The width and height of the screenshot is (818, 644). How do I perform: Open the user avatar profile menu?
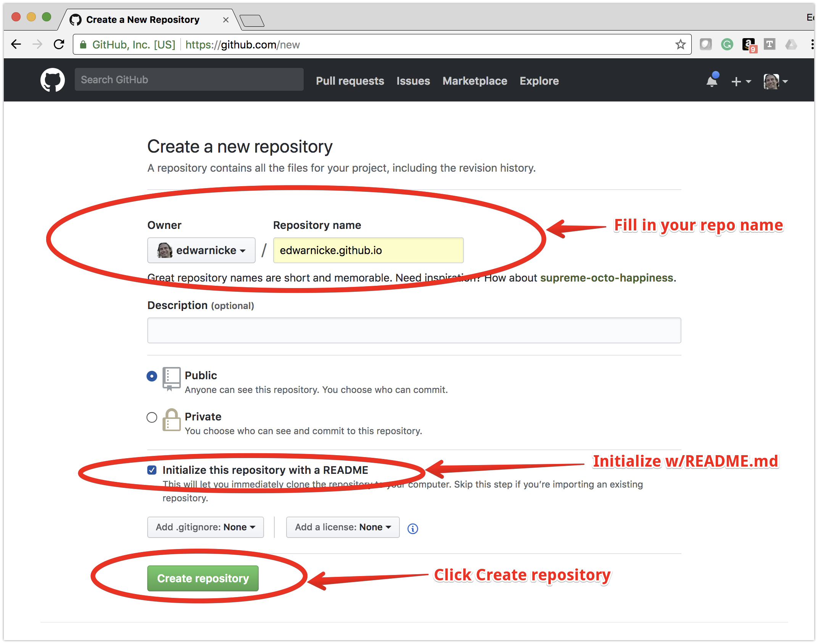click(x=776, y=81)
